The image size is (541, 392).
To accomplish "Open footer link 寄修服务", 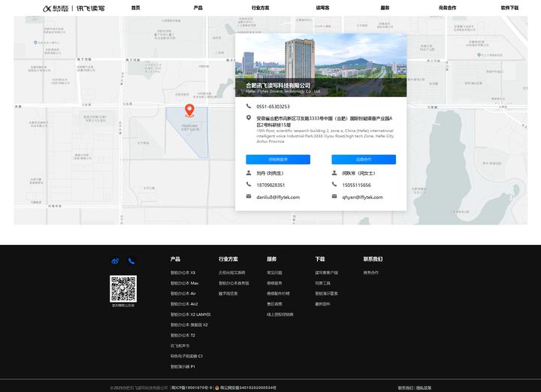I will point(274,283).
